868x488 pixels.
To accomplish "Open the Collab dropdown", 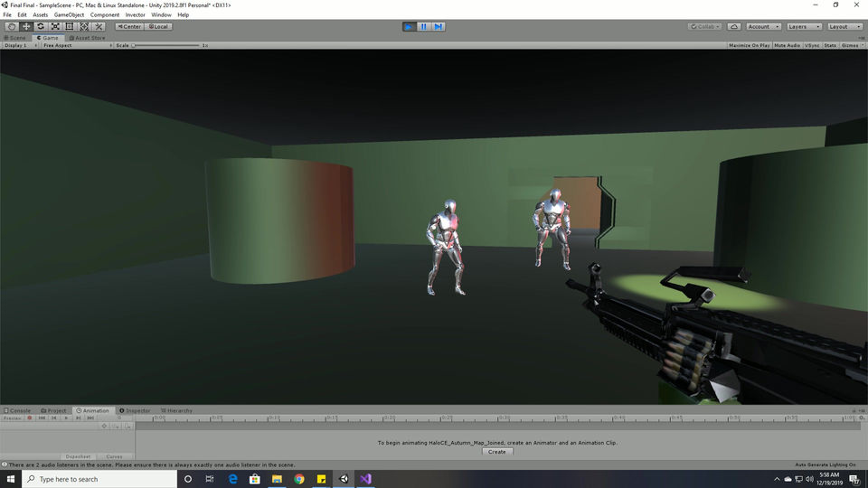I will tap(704, 26).
